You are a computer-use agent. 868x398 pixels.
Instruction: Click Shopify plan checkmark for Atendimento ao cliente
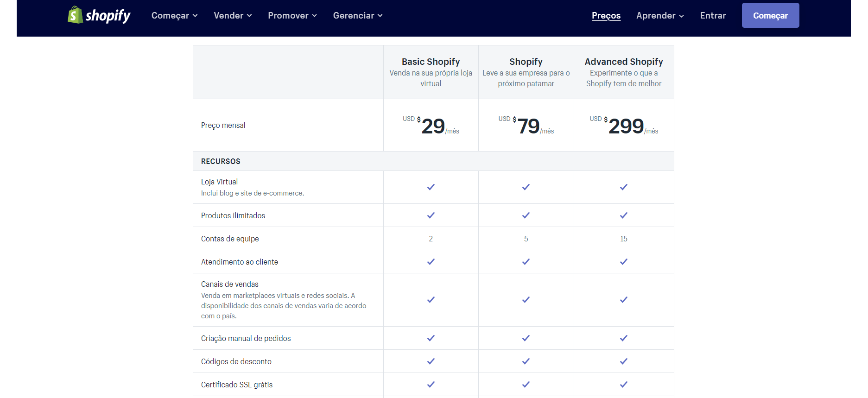tap(526, 262)
